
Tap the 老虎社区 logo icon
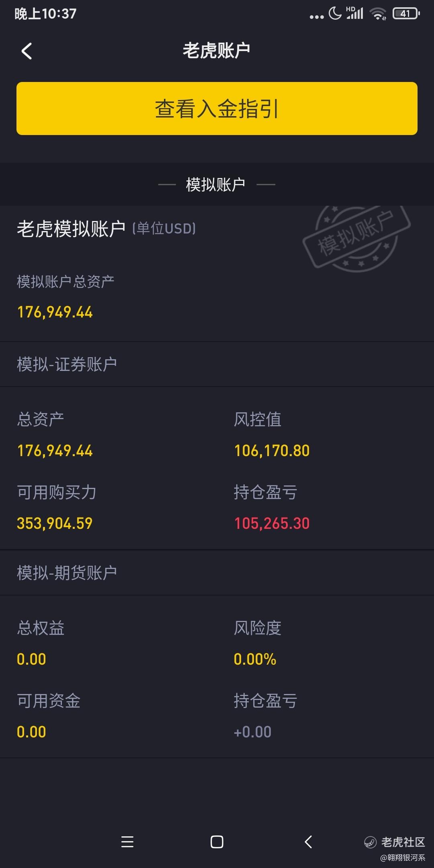[x=370, y=842]
